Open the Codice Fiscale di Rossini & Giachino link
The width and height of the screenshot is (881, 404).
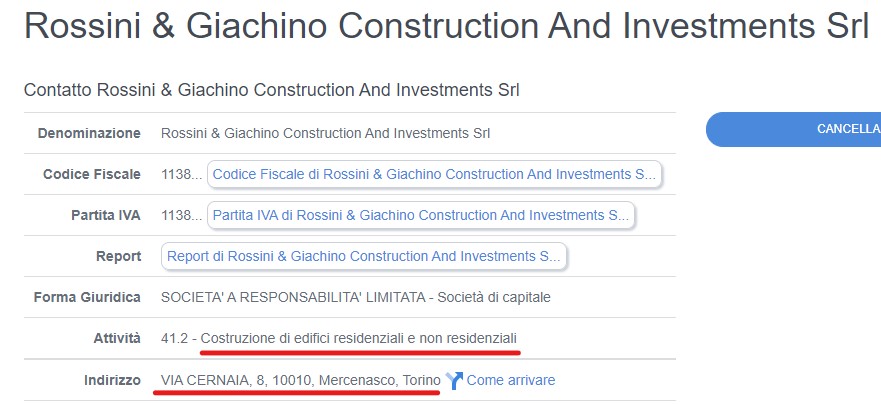tap(434, 174)
